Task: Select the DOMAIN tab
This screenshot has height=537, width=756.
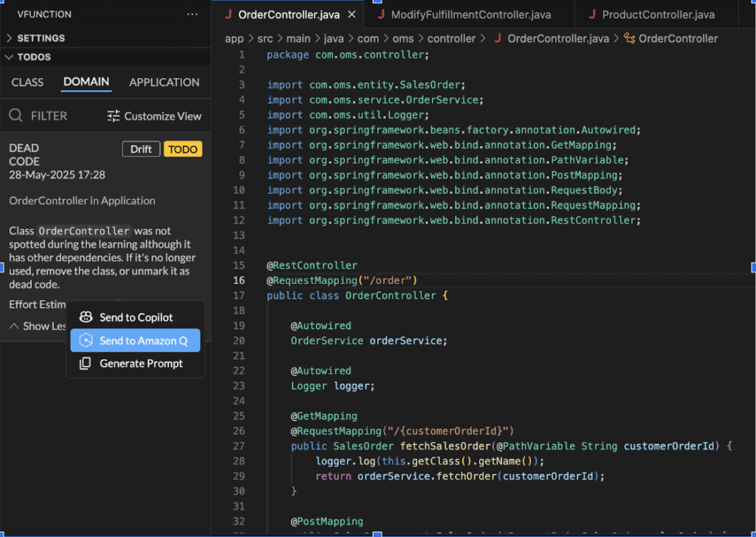Action: click(86, 82)
